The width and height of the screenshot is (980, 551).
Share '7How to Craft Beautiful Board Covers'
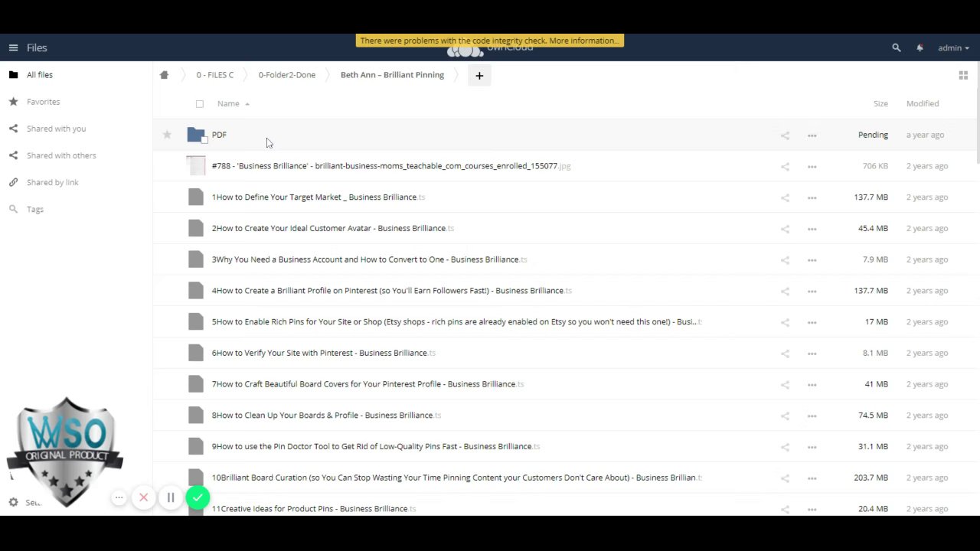point(785,385)
